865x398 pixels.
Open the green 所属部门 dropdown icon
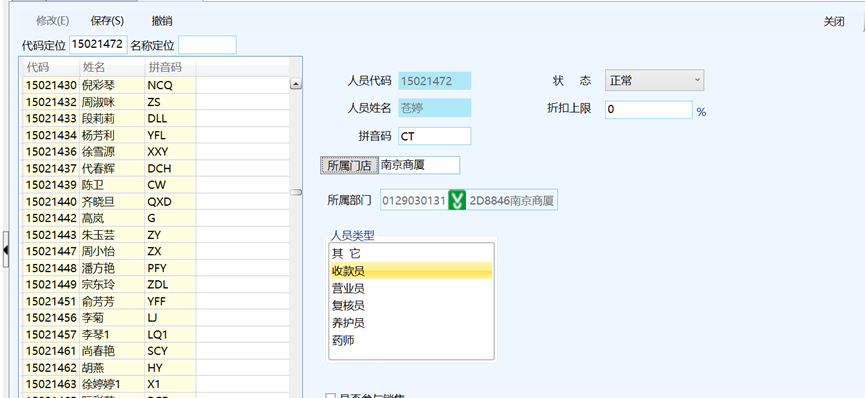456,200
